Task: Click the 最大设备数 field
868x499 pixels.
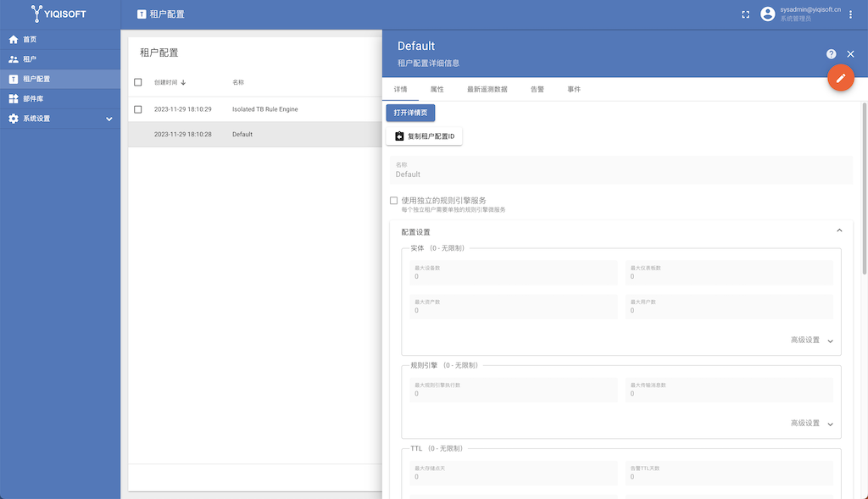Action: tap(513, 273)
